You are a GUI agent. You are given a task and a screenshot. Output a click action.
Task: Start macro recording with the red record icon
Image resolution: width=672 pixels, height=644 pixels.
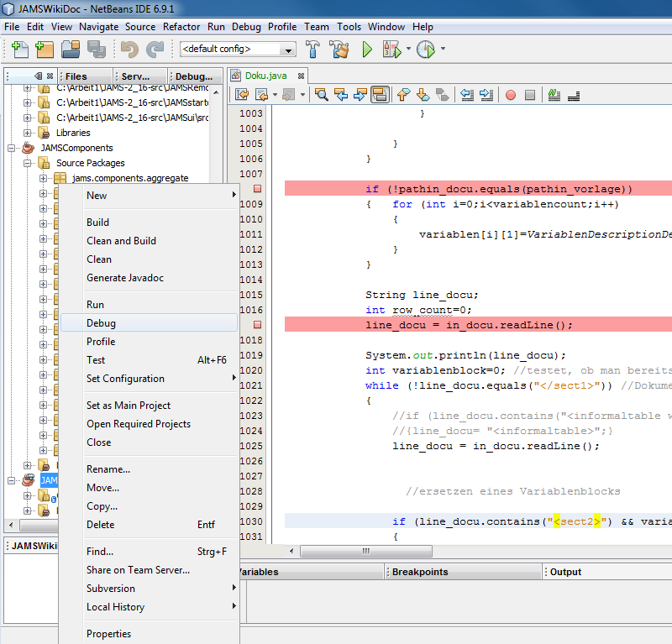pos(511,95)
